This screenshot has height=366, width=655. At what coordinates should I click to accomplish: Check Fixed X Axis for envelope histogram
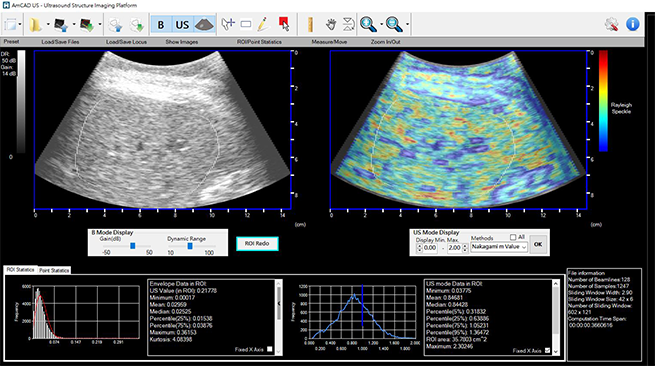pos(269,349)
